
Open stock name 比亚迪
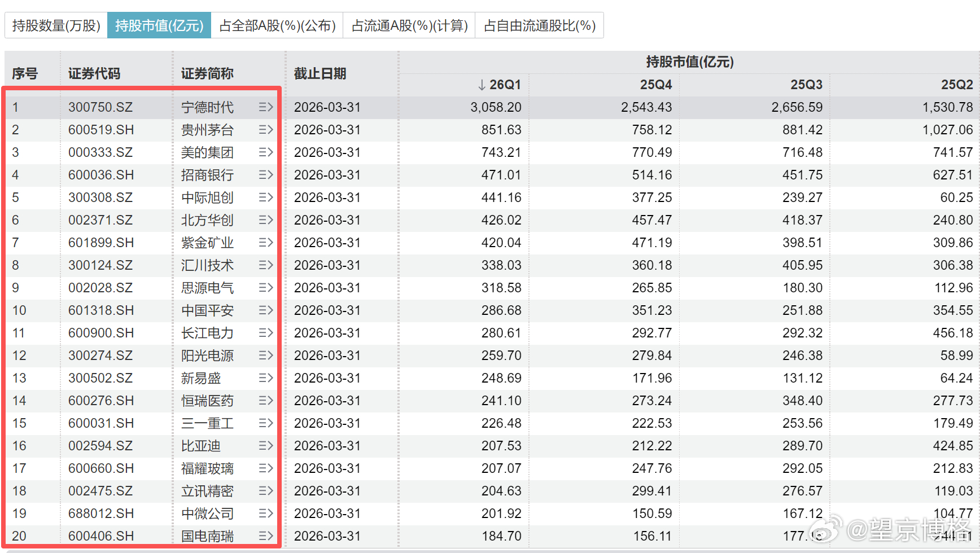coord(201,446)
